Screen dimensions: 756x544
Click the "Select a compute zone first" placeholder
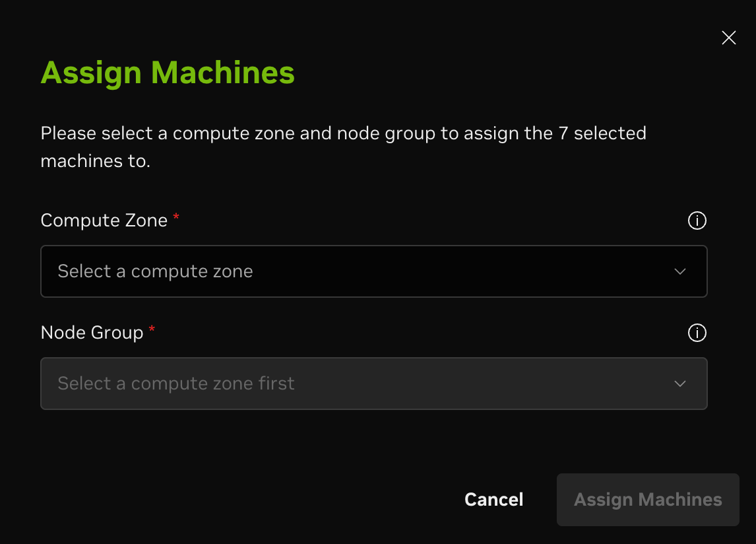pyautogui.click(x=175, y=384)
